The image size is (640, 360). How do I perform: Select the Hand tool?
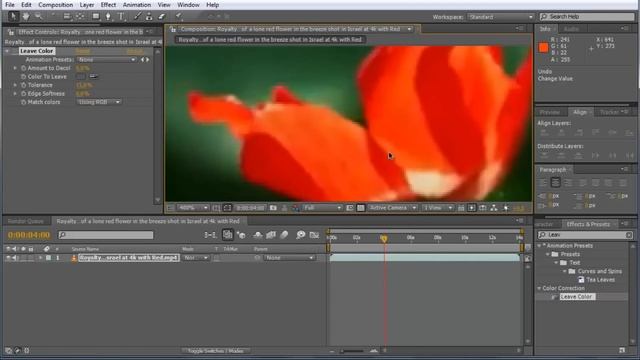pyautogui.click(x=26, y=16)
